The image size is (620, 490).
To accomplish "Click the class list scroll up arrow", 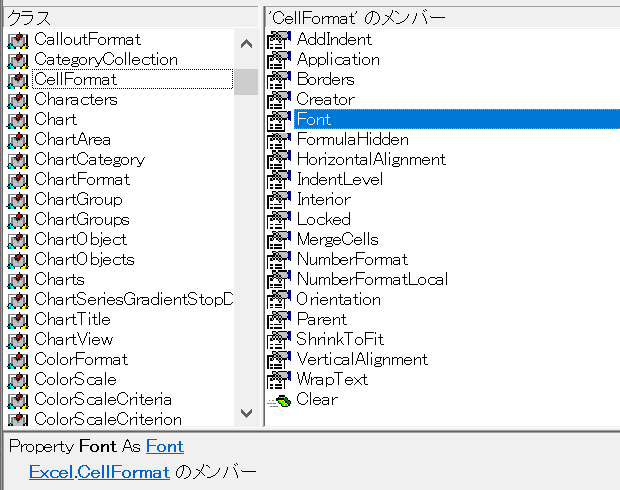I will click(246, 43).
